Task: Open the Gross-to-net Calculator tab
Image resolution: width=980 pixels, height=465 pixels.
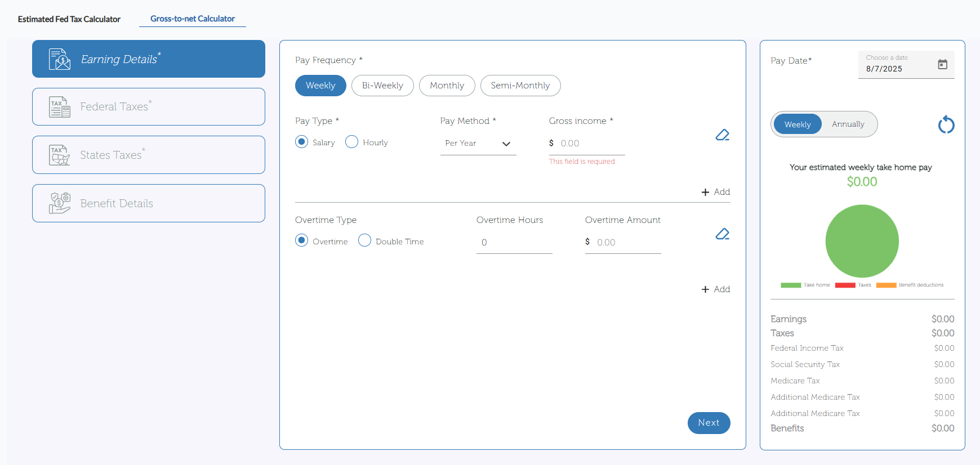Action: click(193, 19)
